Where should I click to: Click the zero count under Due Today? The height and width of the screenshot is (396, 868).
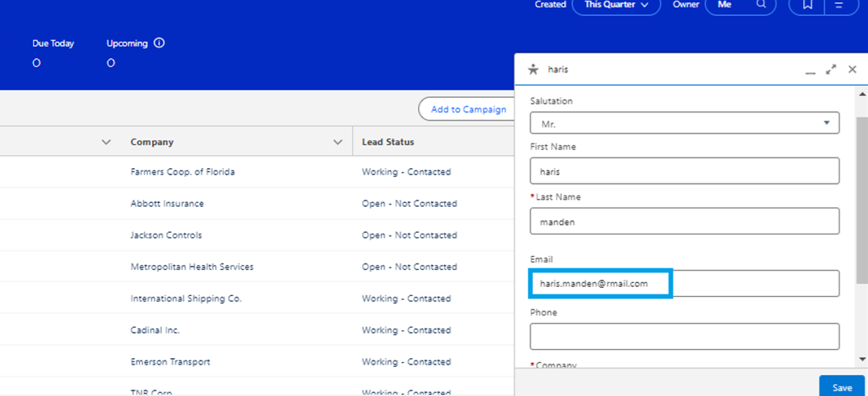[37, 62]
